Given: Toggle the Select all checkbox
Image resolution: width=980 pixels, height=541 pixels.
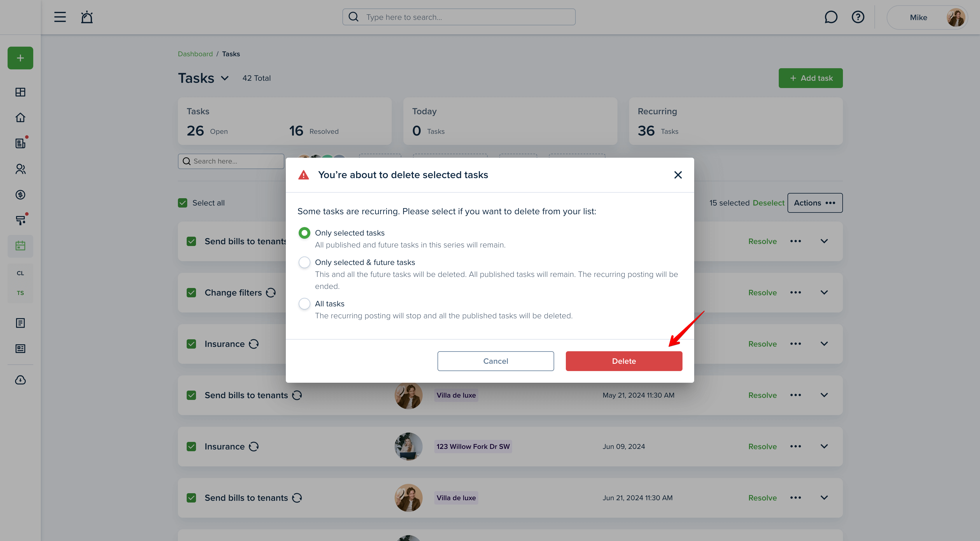Looking at the screenshot, I should click(x=183, y=203).
